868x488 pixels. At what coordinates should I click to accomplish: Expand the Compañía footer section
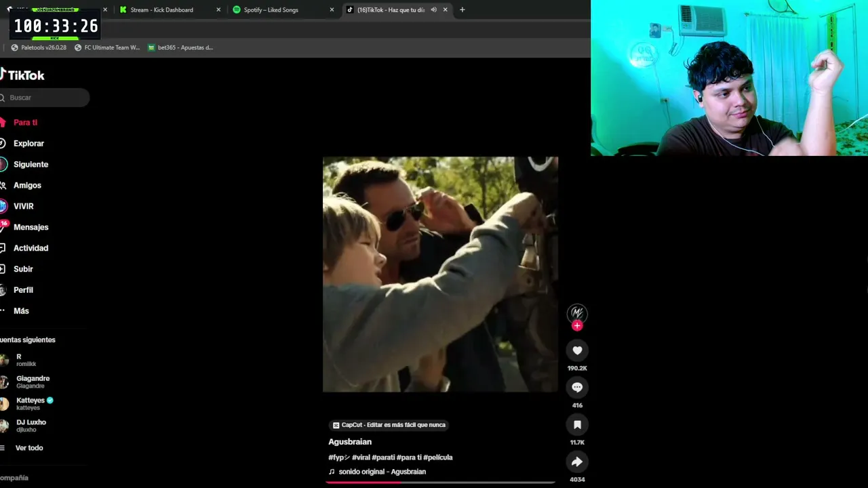click(x=14, y=478)
